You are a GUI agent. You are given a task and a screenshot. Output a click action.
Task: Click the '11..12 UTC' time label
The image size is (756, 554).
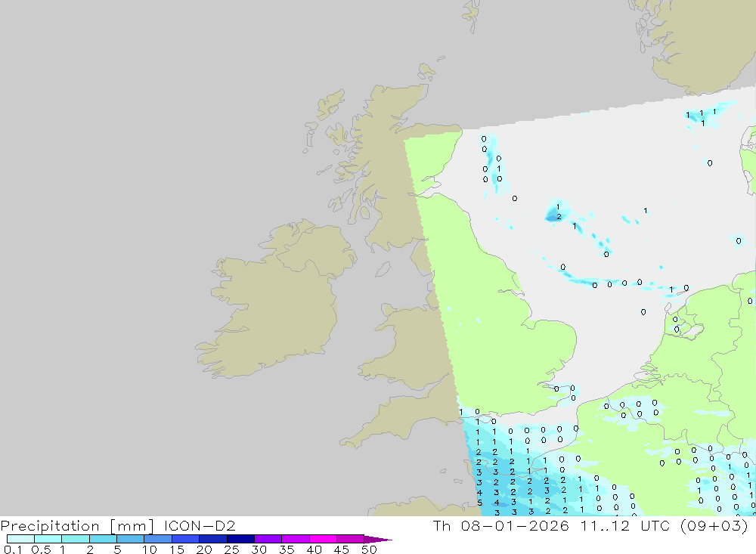(625, 525)
